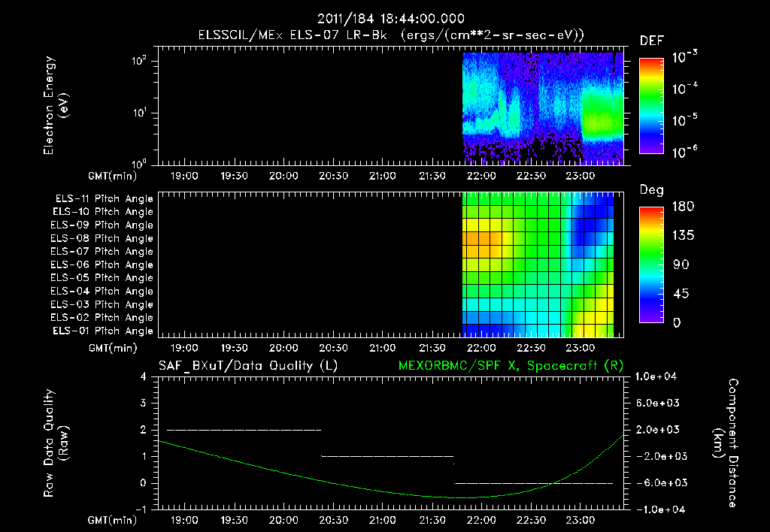The image size is (770, 532).
Task: Select the ELS-04 Pitch Angle row label
Action: (x=102, y=291)
